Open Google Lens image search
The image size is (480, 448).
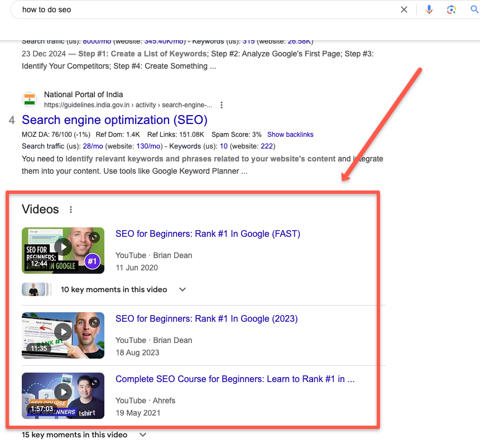pos(451,9)
